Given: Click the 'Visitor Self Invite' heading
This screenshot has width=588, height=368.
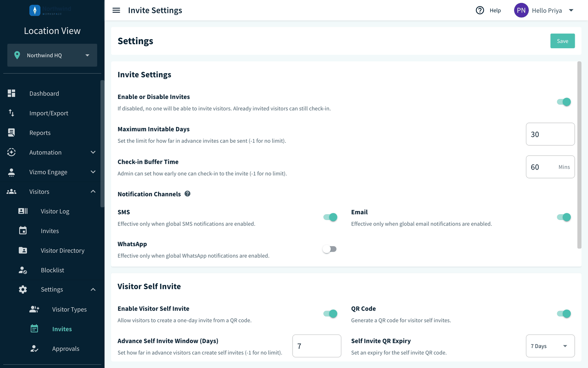Looking at the screenshot, I should tap(149, 286).
